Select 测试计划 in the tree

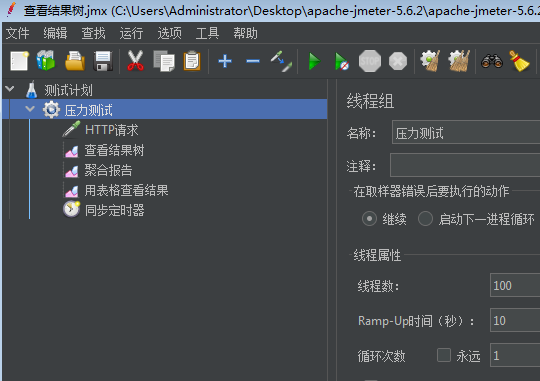pos(68,90)
